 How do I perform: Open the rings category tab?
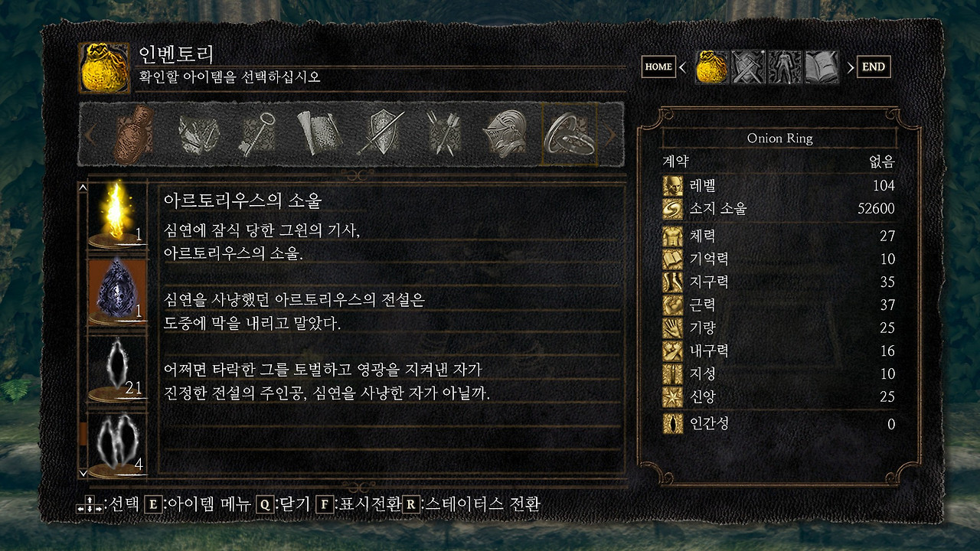pos(570,135)
